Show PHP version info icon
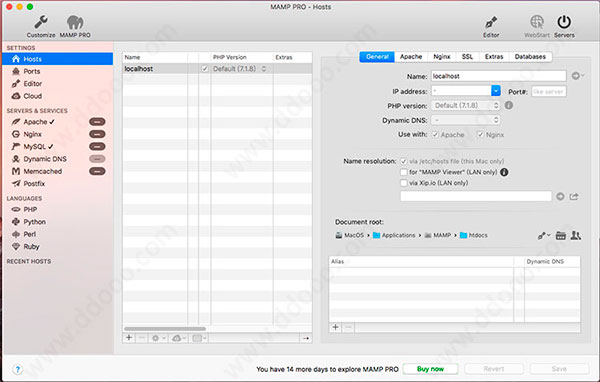The width and height of the screenshot is (600, 382). point(509,105)
